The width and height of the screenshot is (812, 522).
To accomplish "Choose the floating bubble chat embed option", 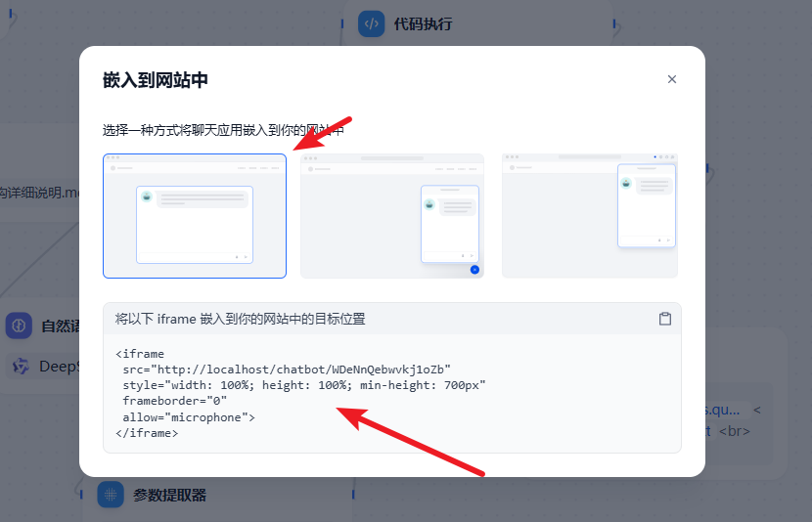I will tap(392, 216).
